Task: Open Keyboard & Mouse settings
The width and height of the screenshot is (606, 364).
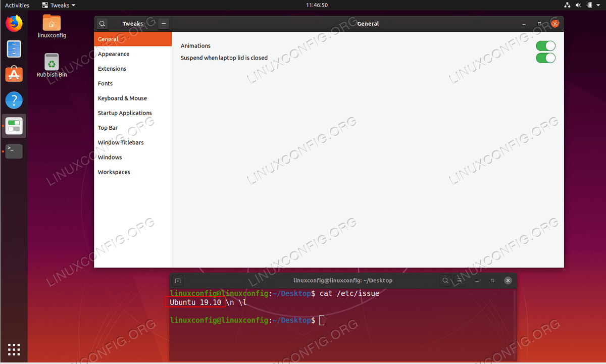Action: 133,98
